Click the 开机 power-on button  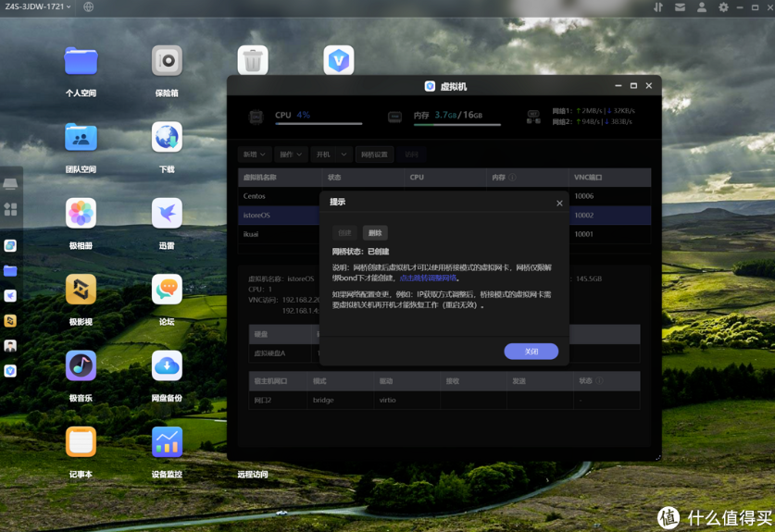(x=323, y=155)
